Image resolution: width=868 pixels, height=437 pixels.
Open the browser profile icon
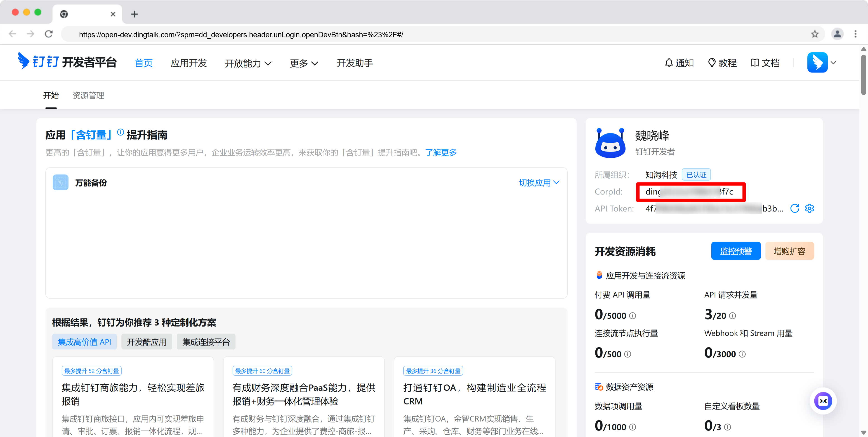pyautogui.click(x=837, y=34)
